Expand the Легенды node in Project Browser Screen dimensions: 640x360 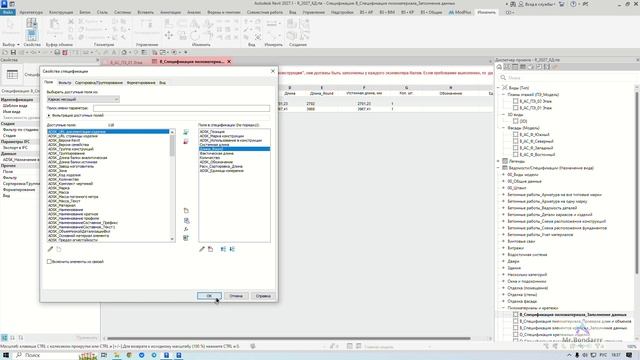point(498,161)
